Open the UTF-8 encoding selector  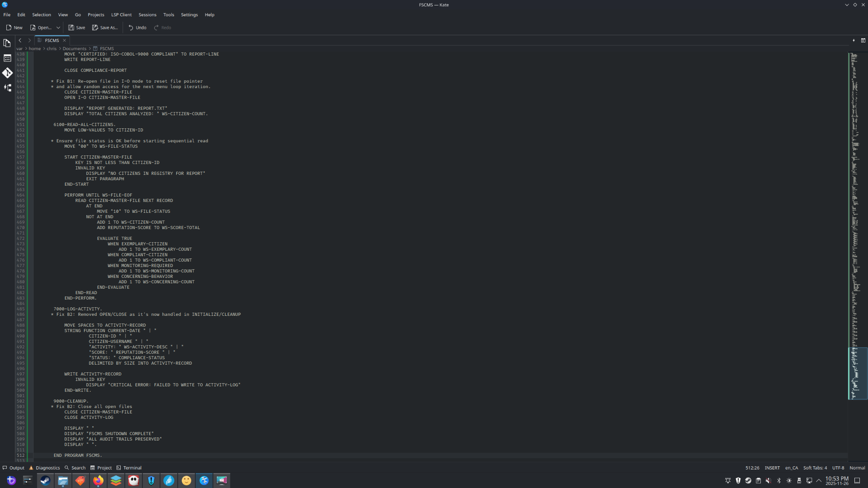click(838, 468)
